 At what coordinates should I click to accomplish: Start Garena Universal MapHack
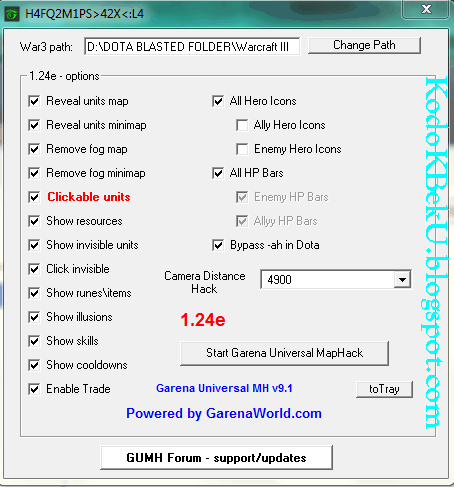284,353
